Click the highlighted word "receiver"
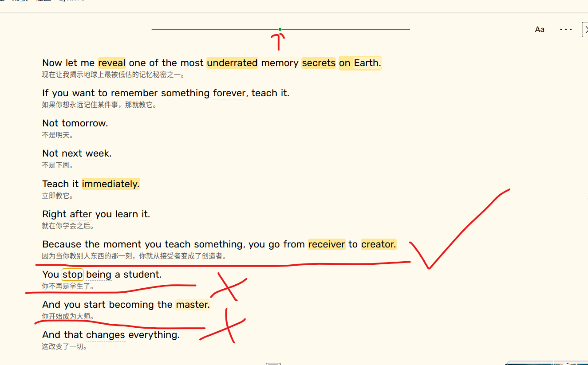Screen dimensions: 588x365 pyautogui.click(x=327, y=244)
